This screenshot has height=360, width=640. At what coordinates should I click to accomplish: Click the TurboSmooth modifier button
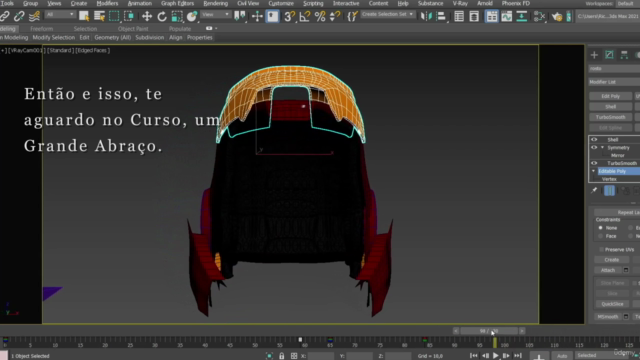pyautogui.click(x=611, y=117)
